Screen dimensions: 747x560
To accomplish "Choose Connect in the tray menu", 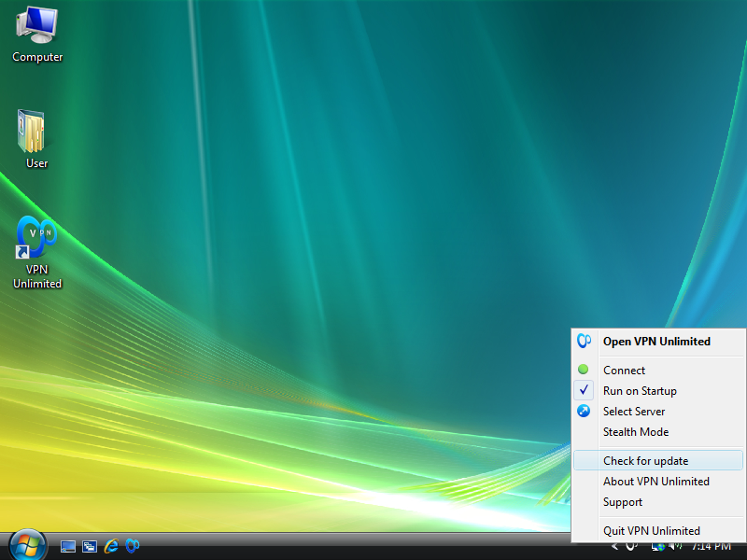I will 658,370.
